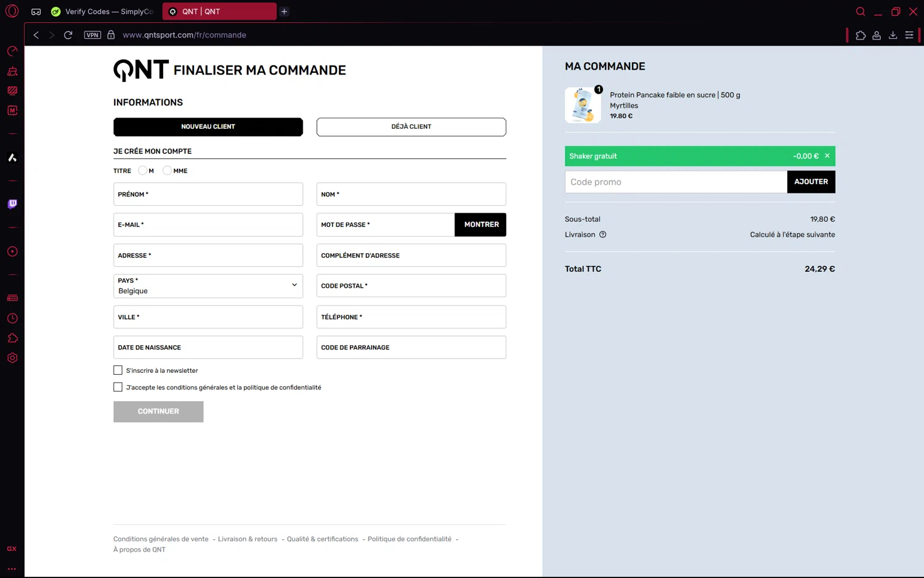
Task: Select the M title radio button
Action: (x=142, y=171)
